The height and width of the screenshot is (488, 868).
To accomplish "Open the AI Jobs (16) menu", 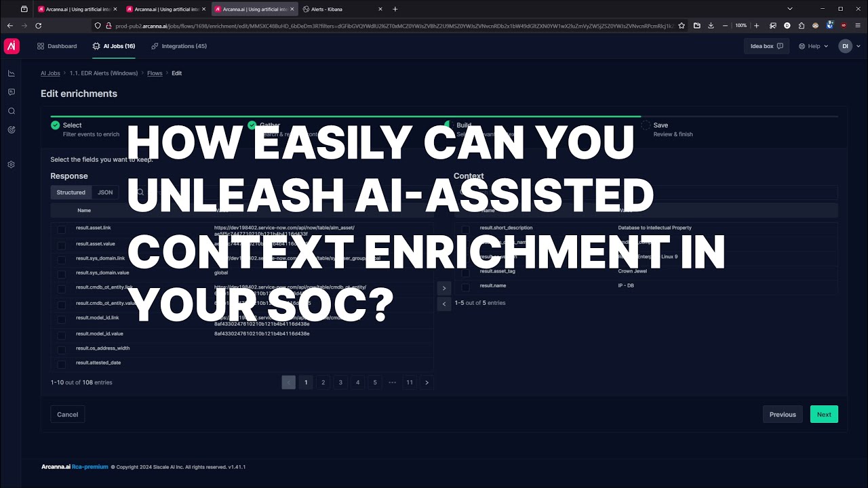I will coord(114,46).
